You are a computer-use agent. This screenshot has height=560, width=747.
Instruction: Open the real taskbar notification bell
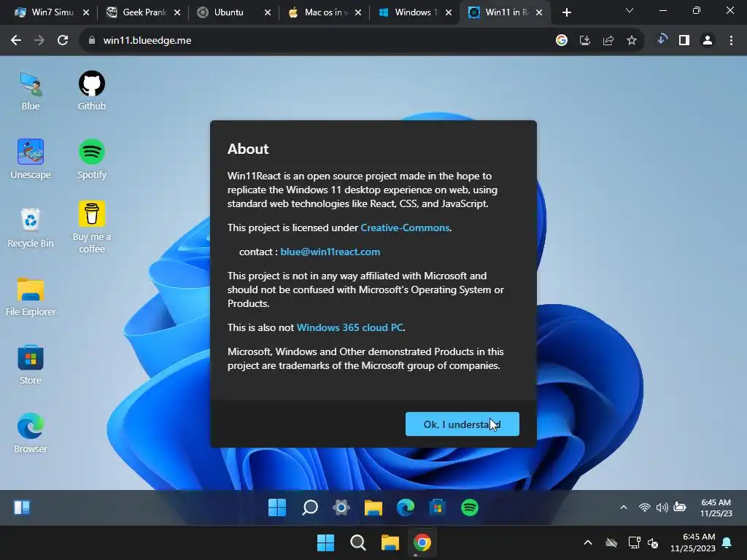point(727,542)
